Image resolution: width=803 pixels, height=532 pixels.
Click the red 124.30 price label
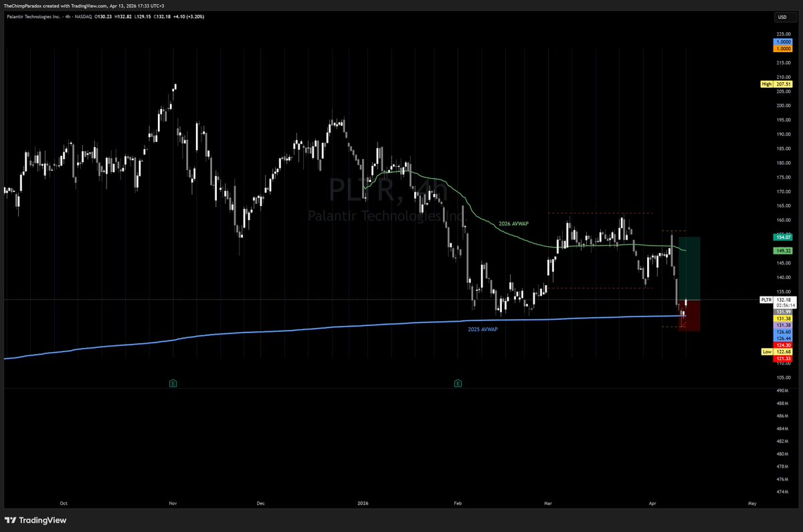(782, 345)
